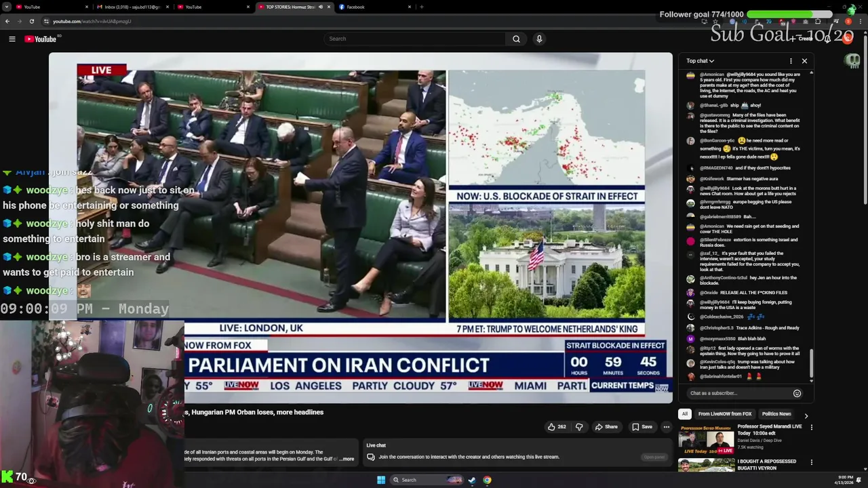The width and height of the screenshot is (868, 488).
Task: Share this live stream
Action: tap(606, 427)
